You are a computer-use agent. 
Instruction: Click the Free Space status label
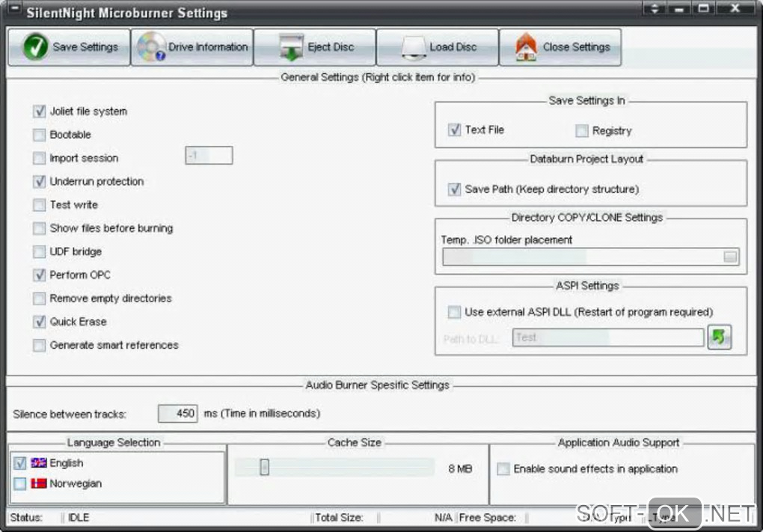coord(487,517)
